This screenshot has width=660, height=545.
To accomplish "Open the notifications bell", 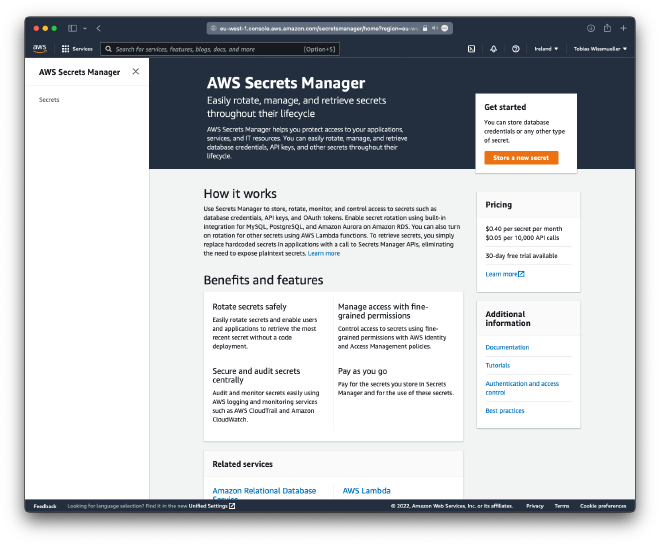I will (493, 48).
